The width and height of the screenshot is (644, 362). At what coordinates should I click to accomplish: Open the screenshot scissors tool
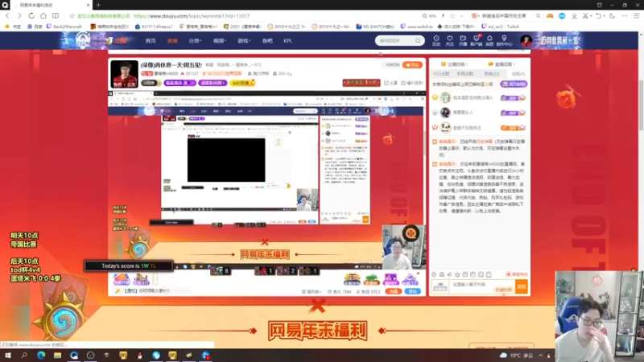[586, 15]
